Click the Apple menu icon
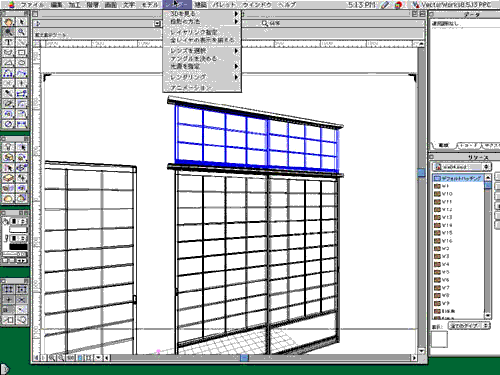This screenshot has width=500, height=375. click(11, 5)
